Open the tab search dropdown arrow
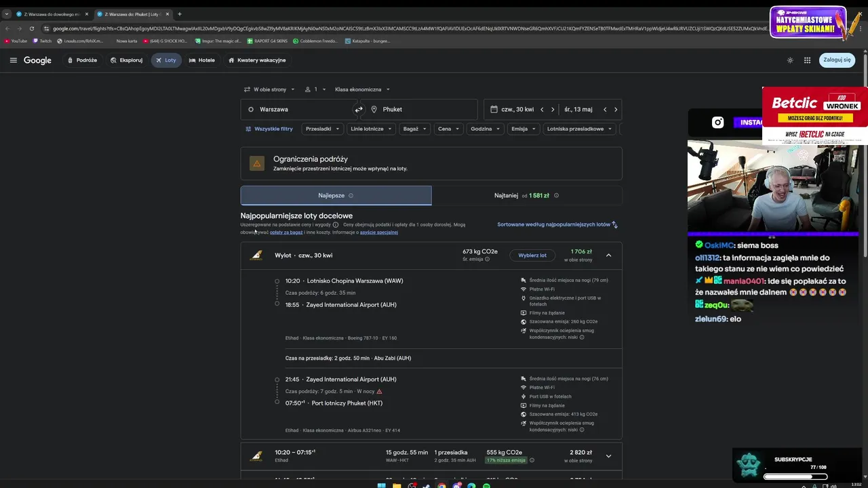The height and width of the screenshot is (488, 868). [6, 14]
